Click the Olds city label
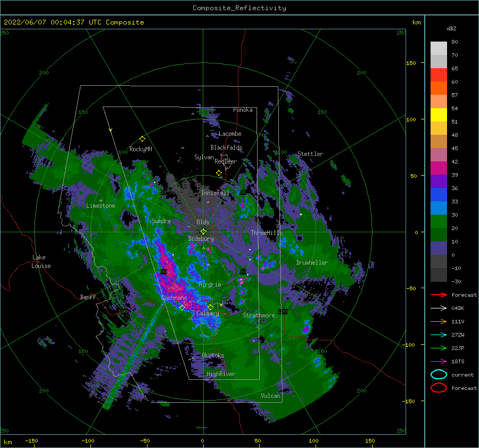 203,222
